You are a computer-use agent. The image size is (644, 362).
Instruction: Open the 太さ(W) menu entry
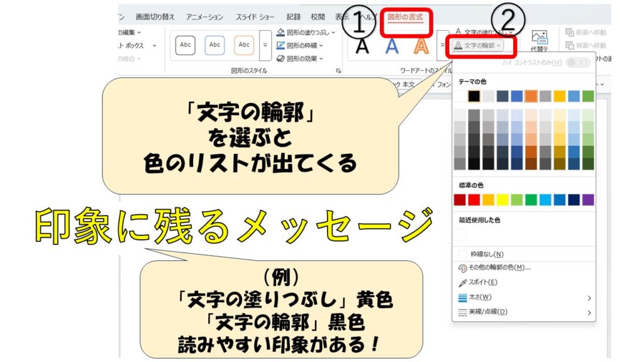[x=524, y=297]
